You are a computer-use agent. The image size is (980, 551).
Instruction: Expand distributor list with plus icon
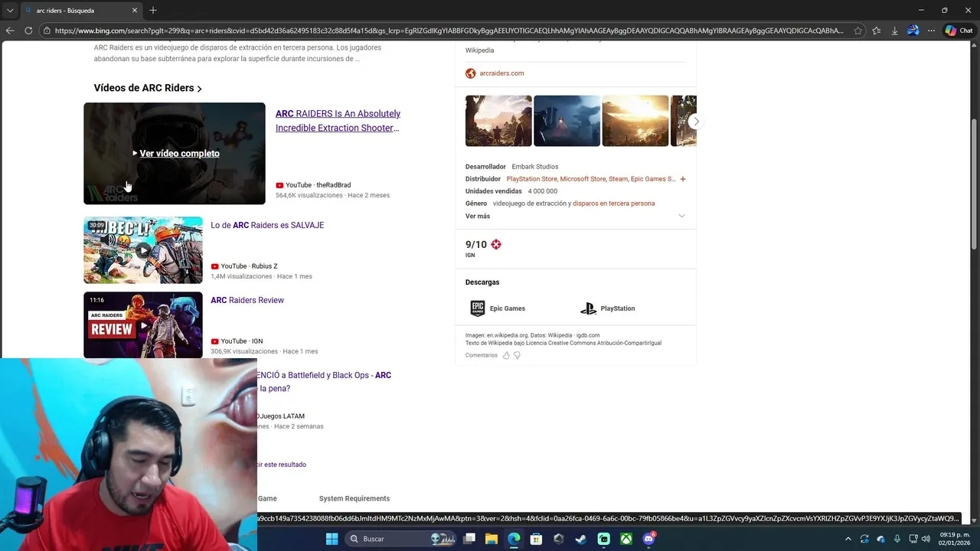pyautogui.click(x=682, y=179)
